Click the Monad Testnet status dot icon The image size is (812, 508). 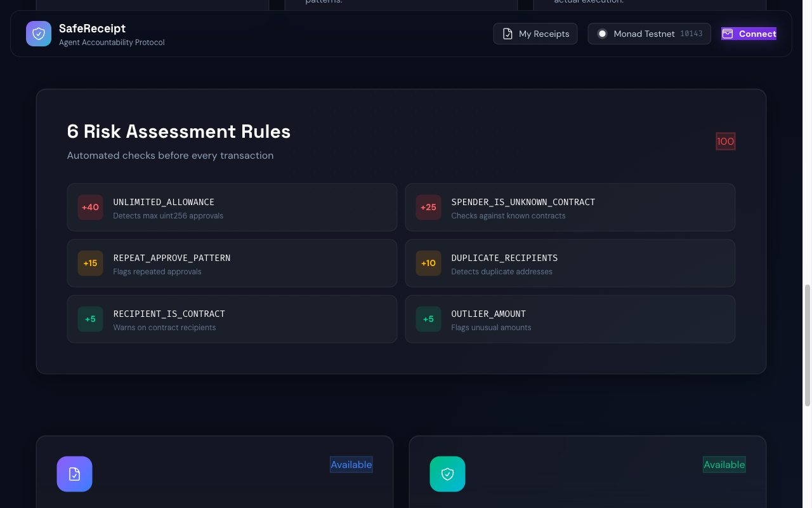pyautogui.click(x=602, y=34)
